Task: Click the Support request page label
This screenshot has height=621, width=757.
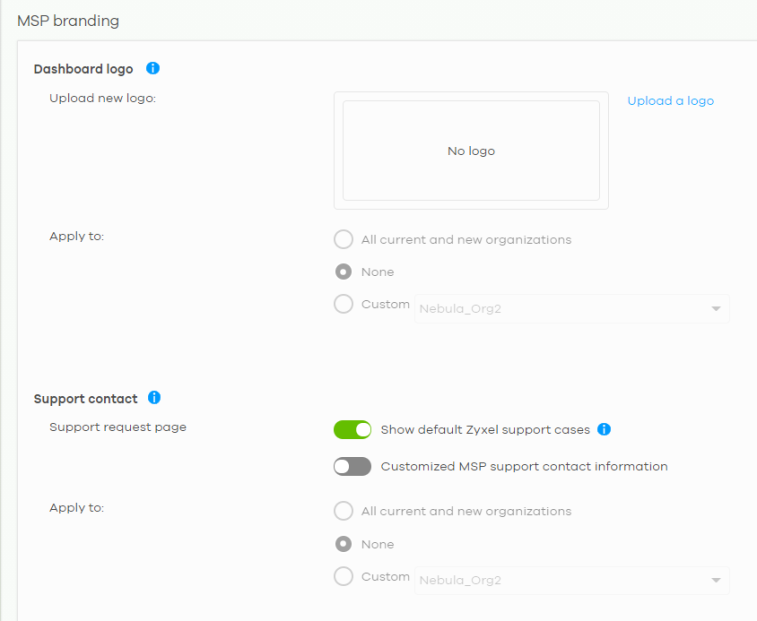Action: point(118,427)
